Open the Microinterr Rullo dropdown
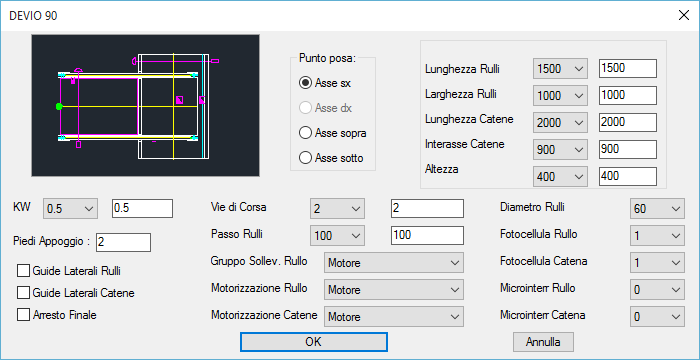 (x=657, y=290)
